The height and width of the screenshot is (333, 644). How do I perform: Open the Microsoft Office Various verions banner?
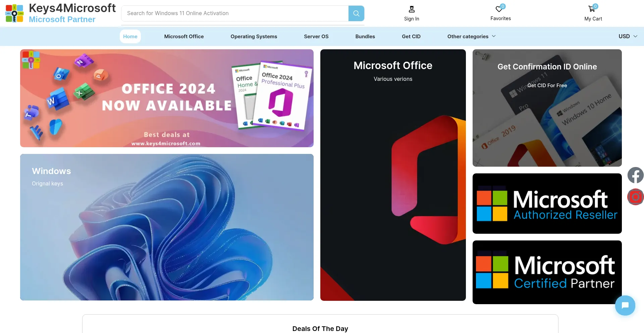pyautogui.click(x=393, y=175)
